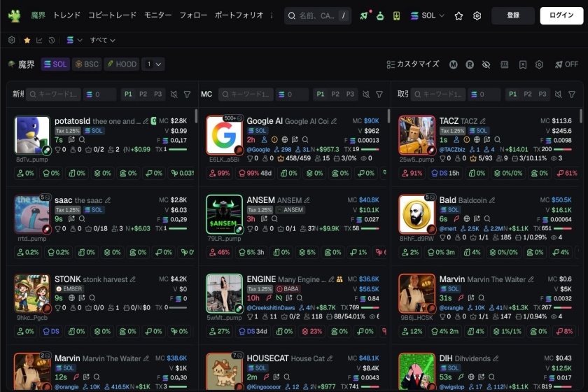Click edit pencil next to stonk harvest
This screenshot has height=392, width=588.
132,279
